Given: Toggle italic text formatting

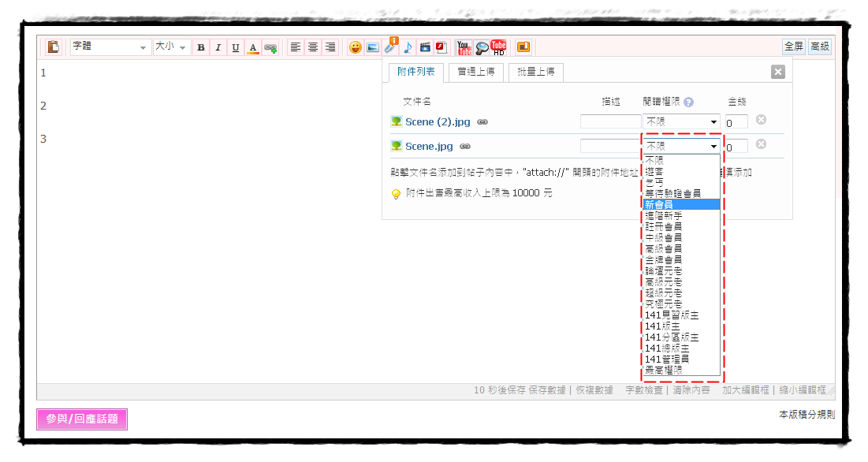Looking at the screenshot, I should tap(218, 47).
